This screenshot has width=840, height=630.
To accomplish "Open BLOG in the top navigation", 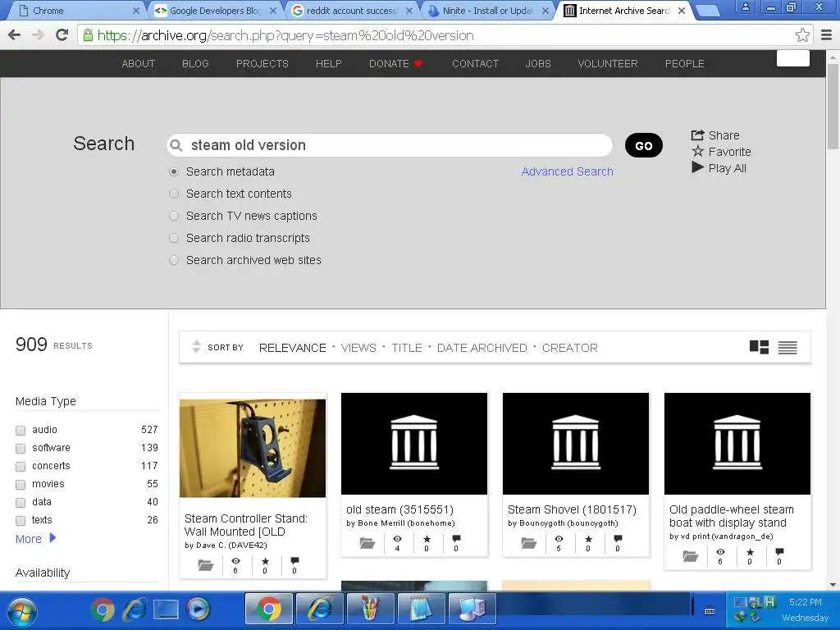I will [x=195, y=64].
